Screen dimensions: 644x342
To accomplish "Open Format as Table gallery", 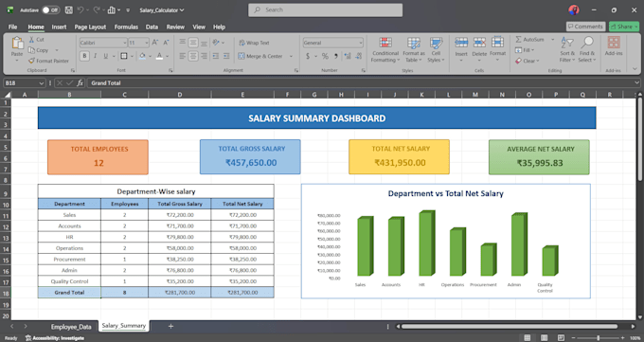I will [x=414, y=50].
